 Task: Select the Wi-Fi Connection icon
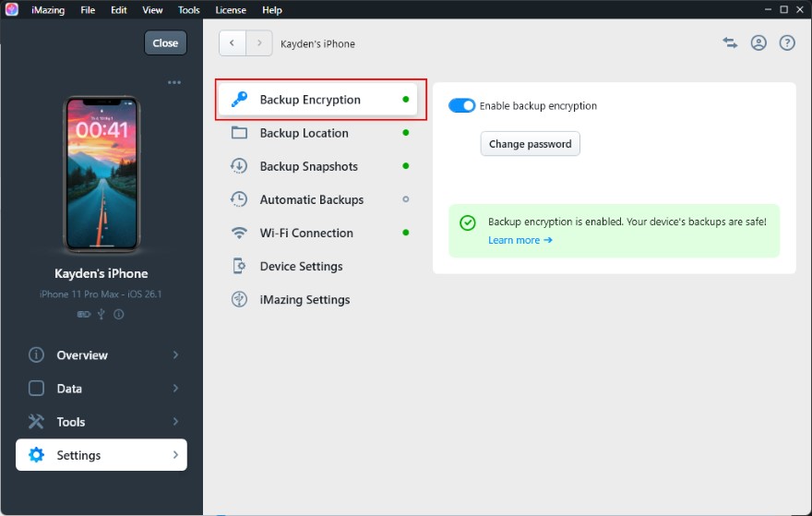point(239,233)
